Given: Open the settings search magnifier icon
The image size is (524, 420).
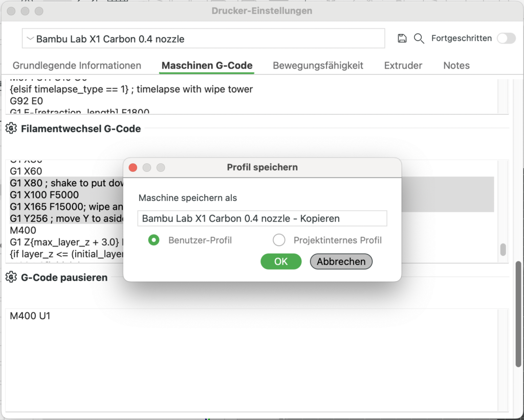Looking at the screenshot, I should click(419, 38).
